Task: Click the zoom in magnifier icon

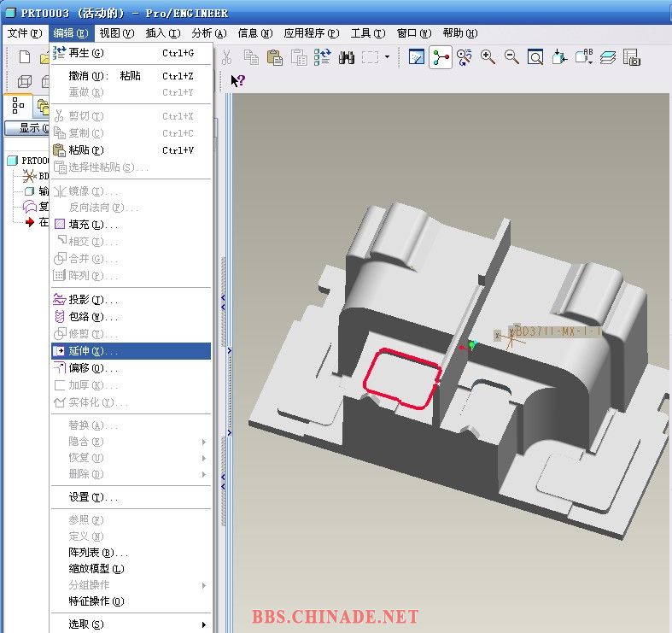Action: [488, 57]
